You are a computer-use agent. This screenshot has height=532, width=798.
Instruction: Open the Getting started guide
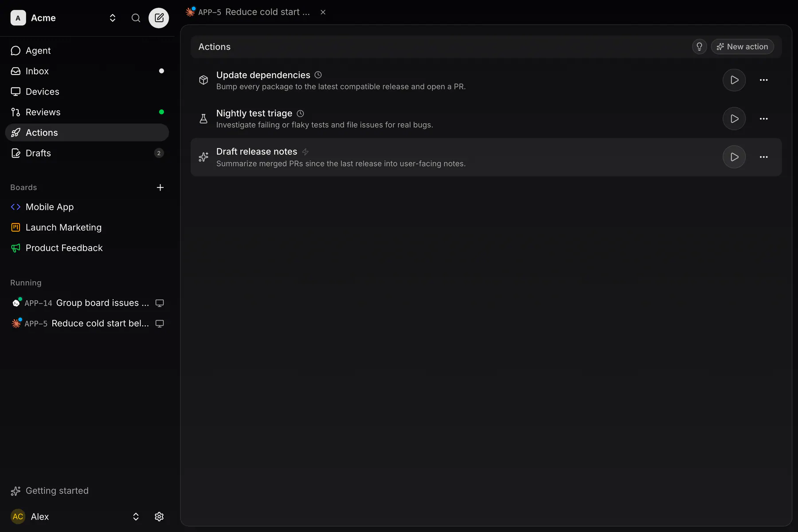tap(50, 491)
